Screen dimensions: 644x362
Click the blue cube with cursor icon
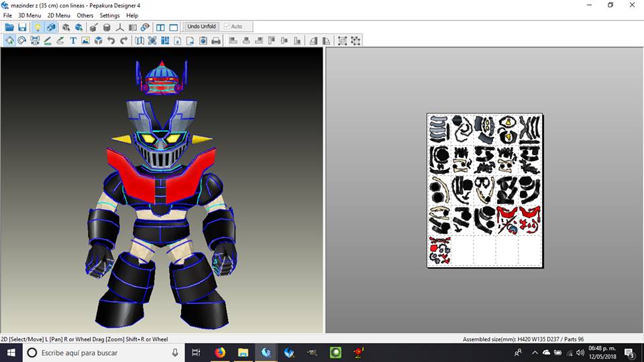79,28
